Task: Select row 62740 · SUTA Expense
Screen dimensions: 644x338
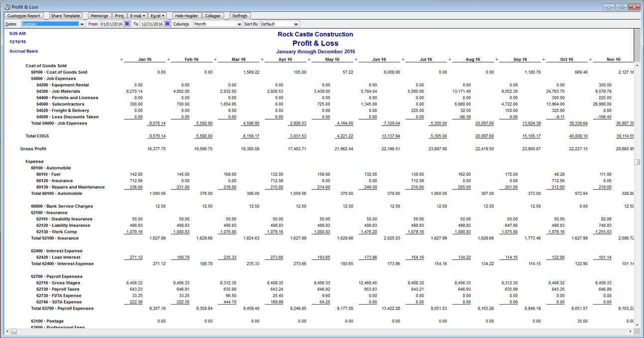Action: [x=59, y=302]
